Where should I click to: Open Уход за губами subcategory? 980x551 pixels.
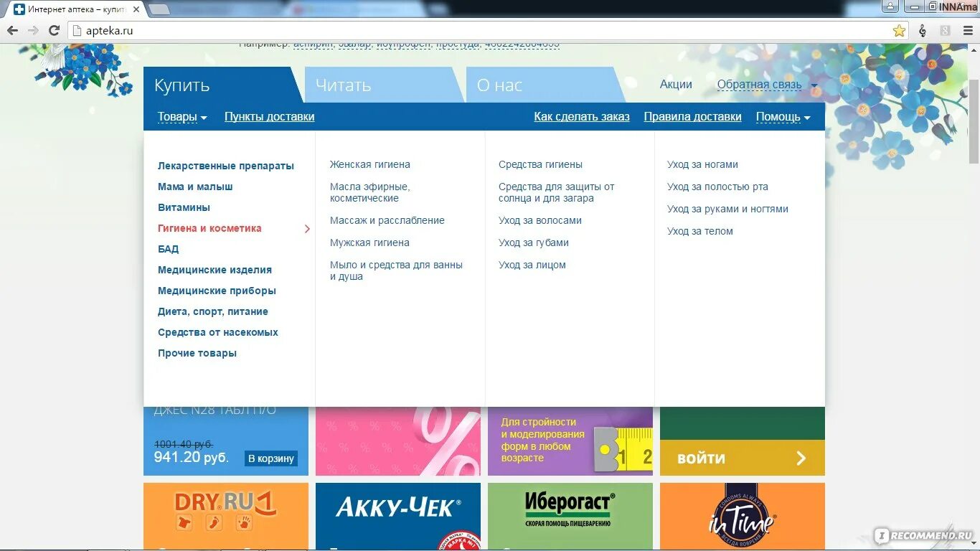point(534,242)
